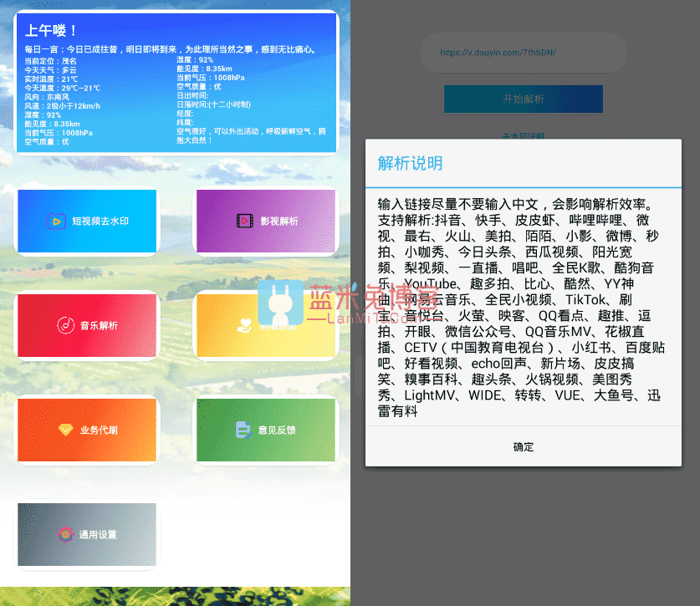Open the 音乐解析 tile
The width and height of the screenshot is (700, 606).
click(x=87, y=325)
